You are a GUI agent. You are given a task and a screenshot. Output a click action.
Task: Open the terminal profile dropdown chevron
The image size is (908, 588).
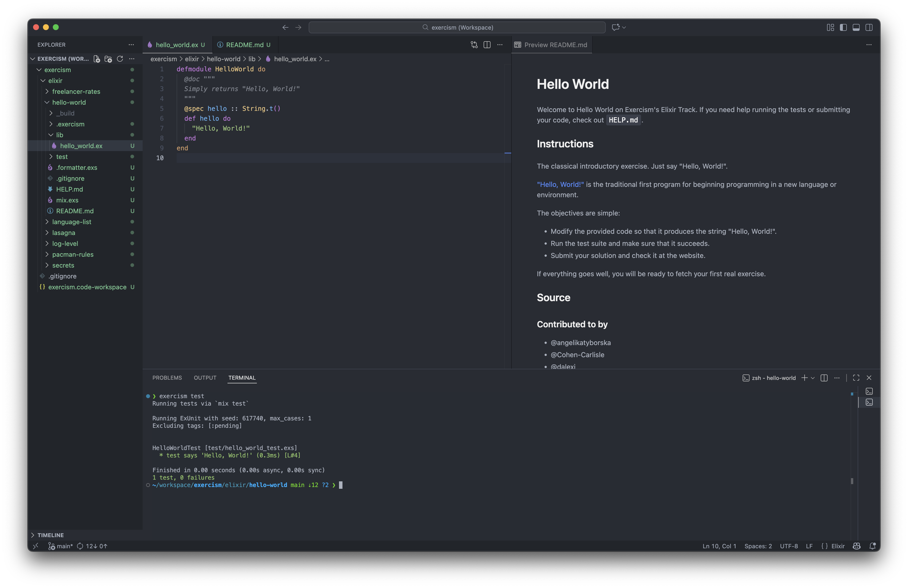click(x=812, y=378)
